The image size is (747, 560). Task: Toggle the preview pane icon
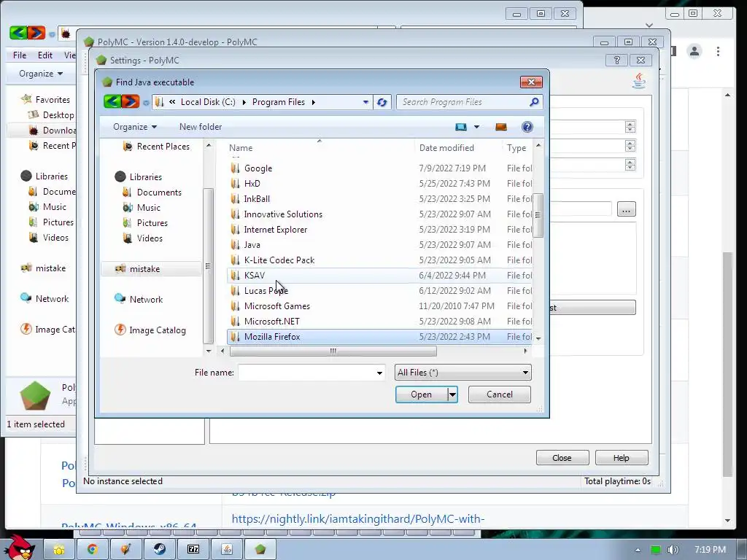click(x=501, y=127)
